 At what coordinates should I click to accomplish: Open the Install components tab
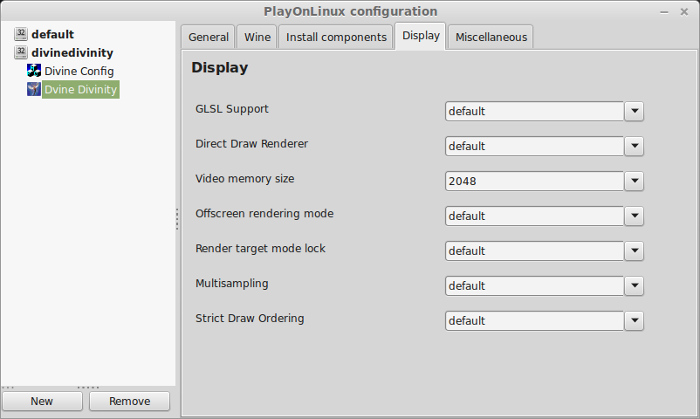click(336, 37)
